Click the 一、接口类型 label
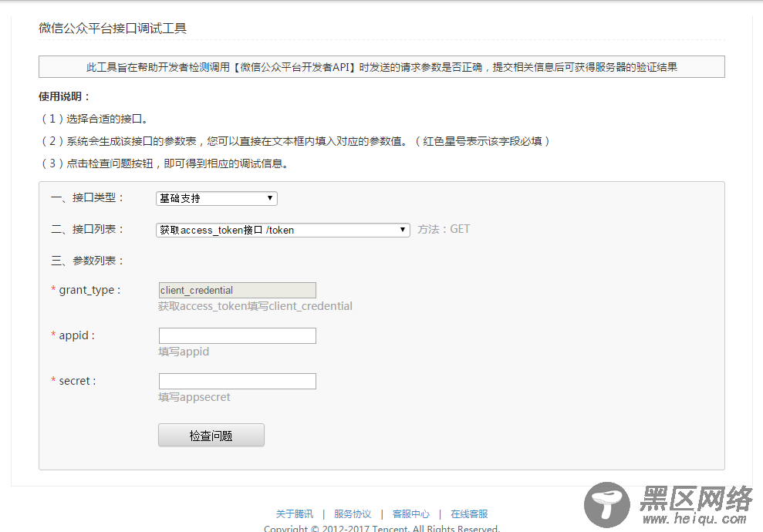Image resolution: width=763 pixels, height=532 pixels. point(88,198)
